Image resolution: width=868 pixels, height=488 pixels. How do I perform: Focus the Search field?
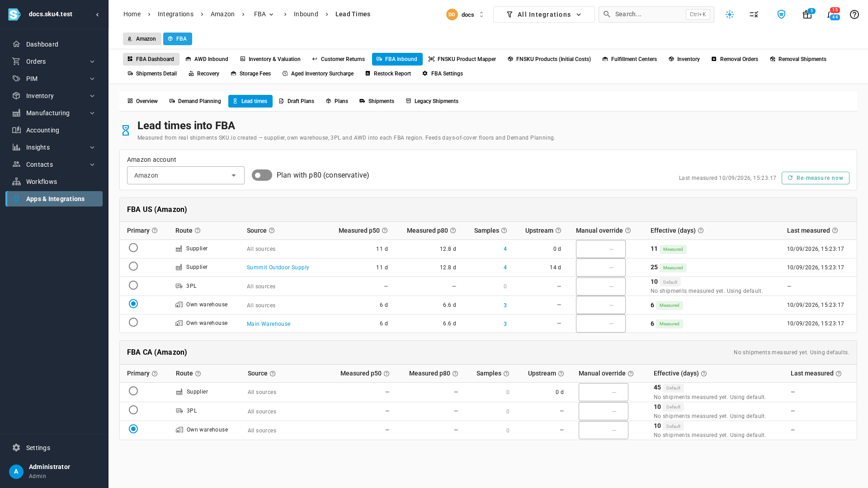pos(656,14)
